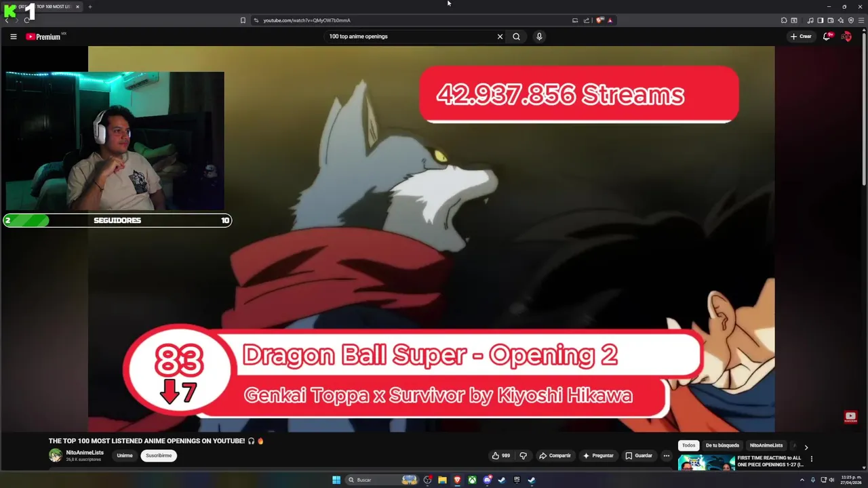
Task: Open Discord from taskbar
Action: (x=487, y=480)
